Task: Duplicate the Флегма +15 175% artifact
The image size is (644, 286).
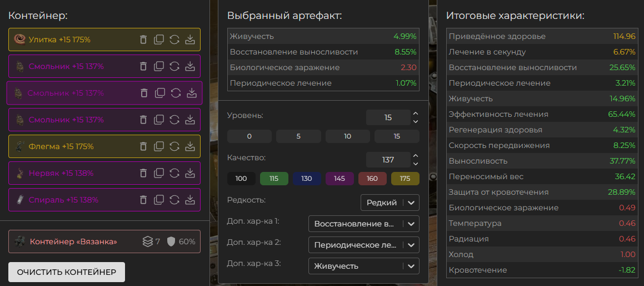Action: [159, 146]
